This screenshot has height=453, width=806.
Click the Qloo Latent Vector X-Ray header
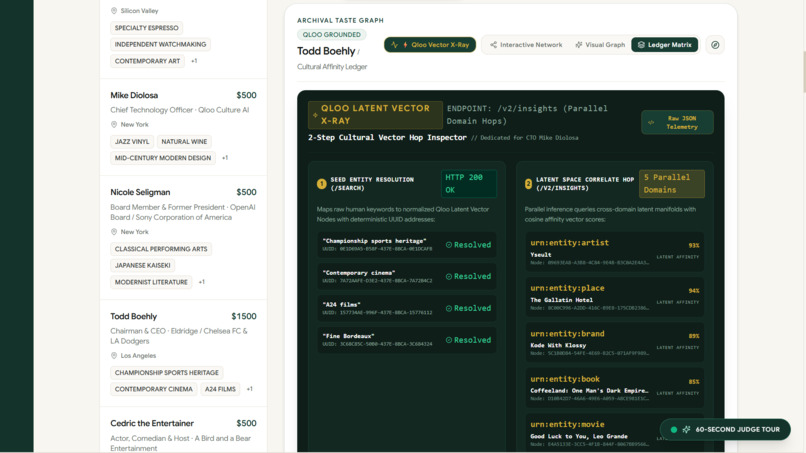[375, 115]
